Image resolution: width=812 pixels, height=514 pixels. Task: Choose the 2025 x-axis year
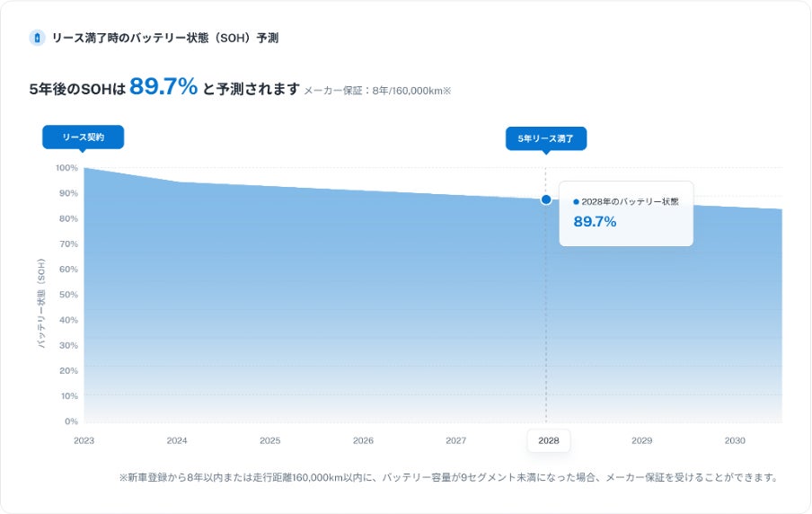point(269,441)
